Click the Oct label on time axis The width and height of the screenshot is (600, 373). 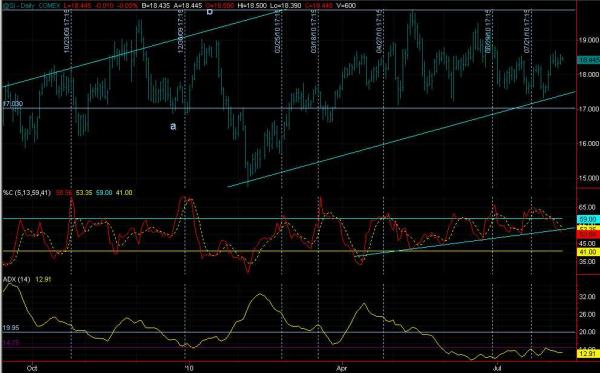point(33,368)
